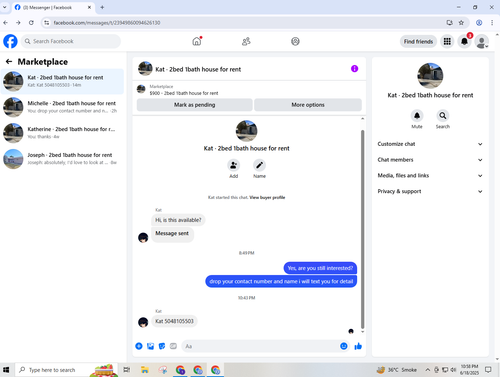This screenshot has height=377, width=500.
Task: Send a thumbs-up like
Action: pyautogui.click(x=358, y=346)
